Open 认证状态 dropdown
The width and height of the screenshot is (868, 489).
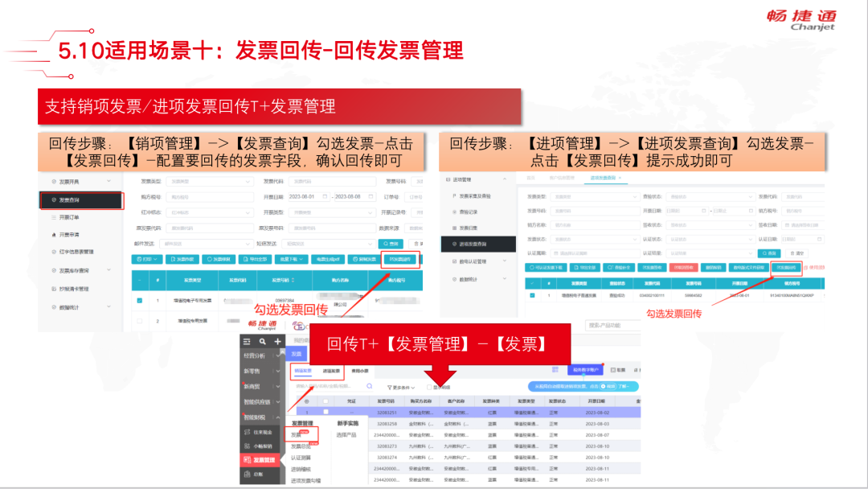(710, 239)
